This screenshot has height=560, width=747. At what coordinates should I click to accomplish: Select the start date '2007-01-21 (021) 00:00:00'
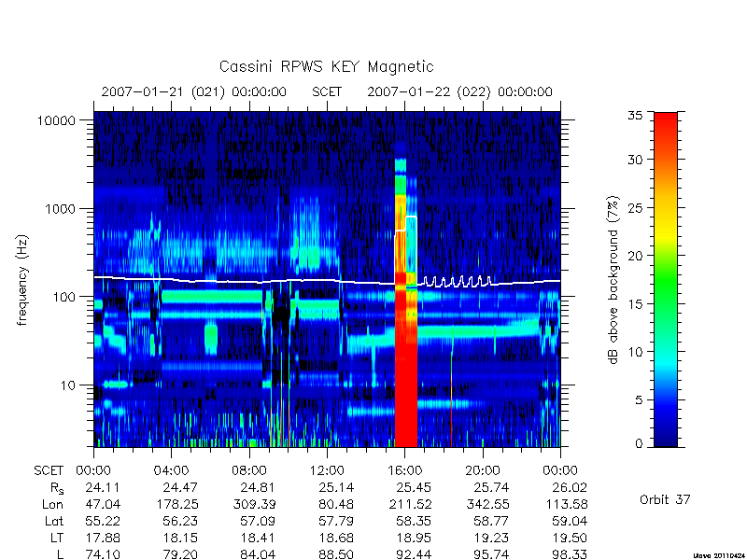[x=194, y=91]
